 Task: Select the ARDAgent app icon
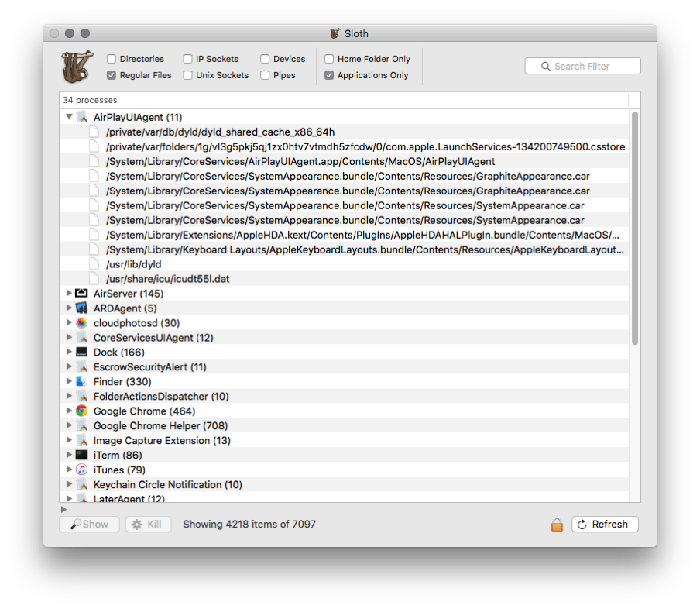coord(82,308)
